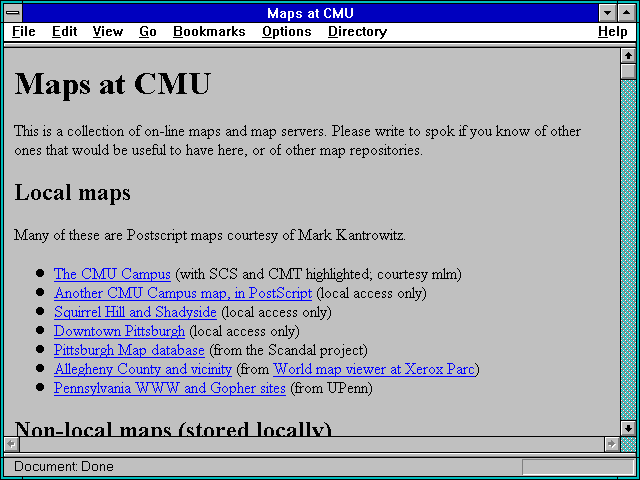Click the vertical scrollbar track below the thumb
Screen dimensions: 640x480
(x=628, y=250)
